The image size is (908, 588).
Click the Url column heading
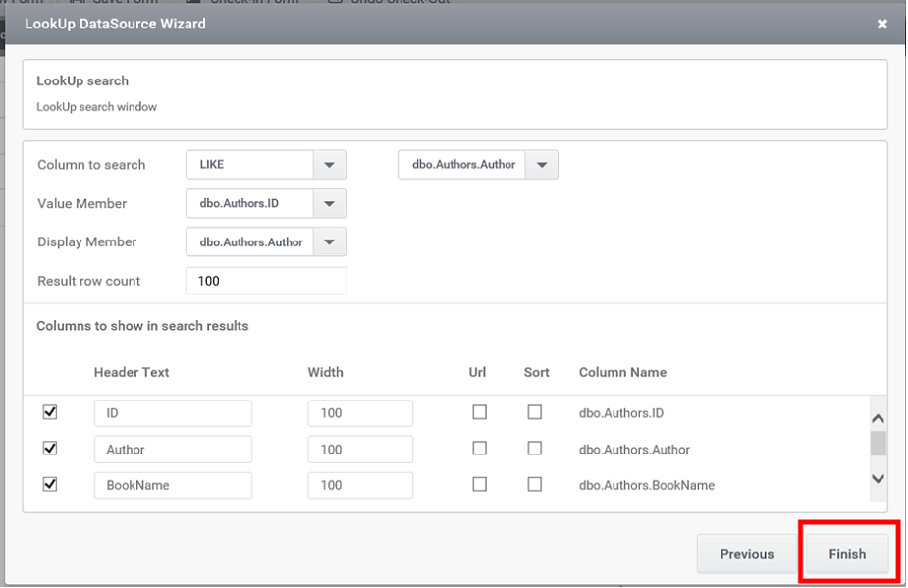click(x=477, y=372)
